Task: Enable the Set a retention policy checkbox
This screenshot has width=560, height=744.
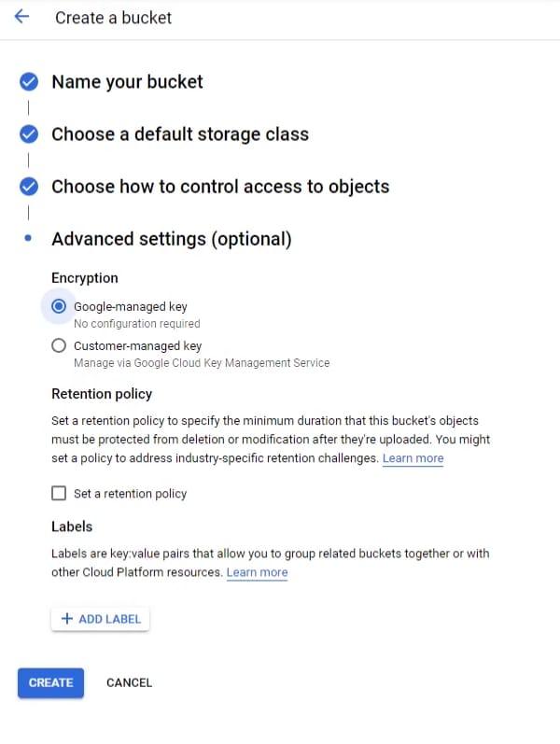Action: click(x=59, y=494)
